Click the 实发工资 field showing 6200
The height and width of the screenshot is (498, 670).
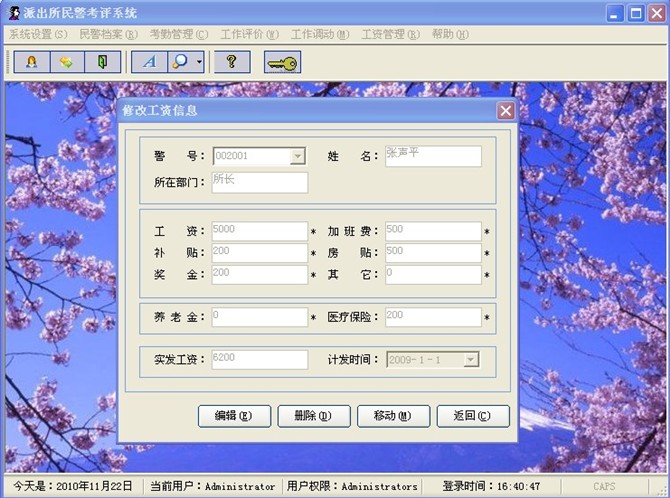(260, 360)
